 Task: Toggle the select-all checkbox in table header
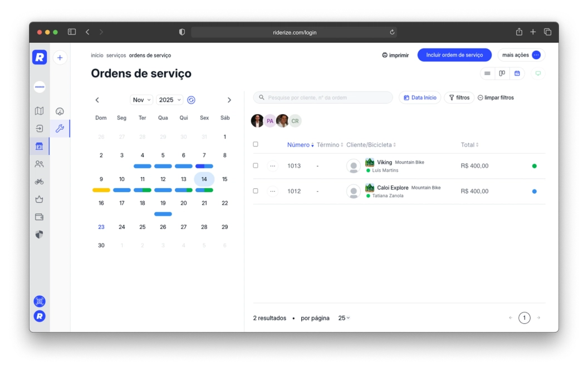(x=256, y=144)
